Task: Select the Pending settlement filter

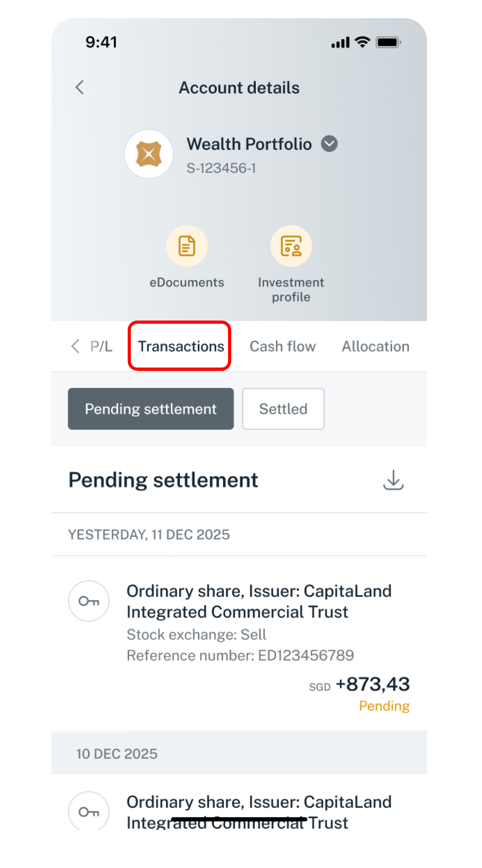Action: pyautogui.click(x=151, y=409)
